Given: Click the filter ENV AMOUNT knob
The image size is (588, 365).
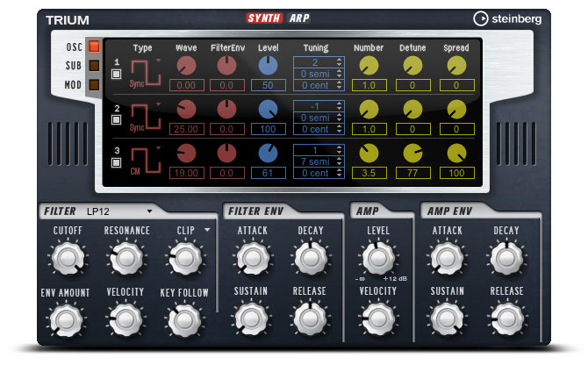Looking at the screenshot, I should pyautogui.click(x=66, y=320).
